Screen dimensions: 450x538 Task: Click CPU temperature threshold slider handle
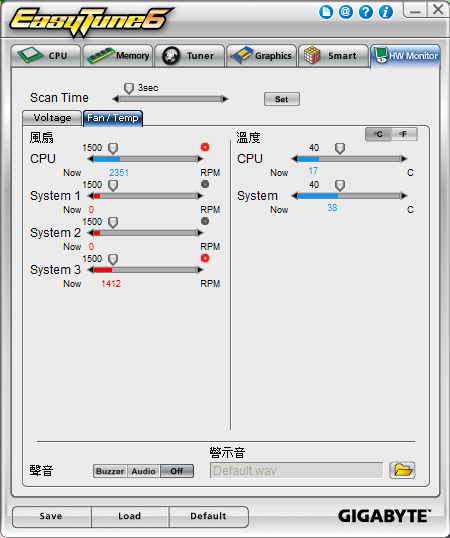pos(340,149)
